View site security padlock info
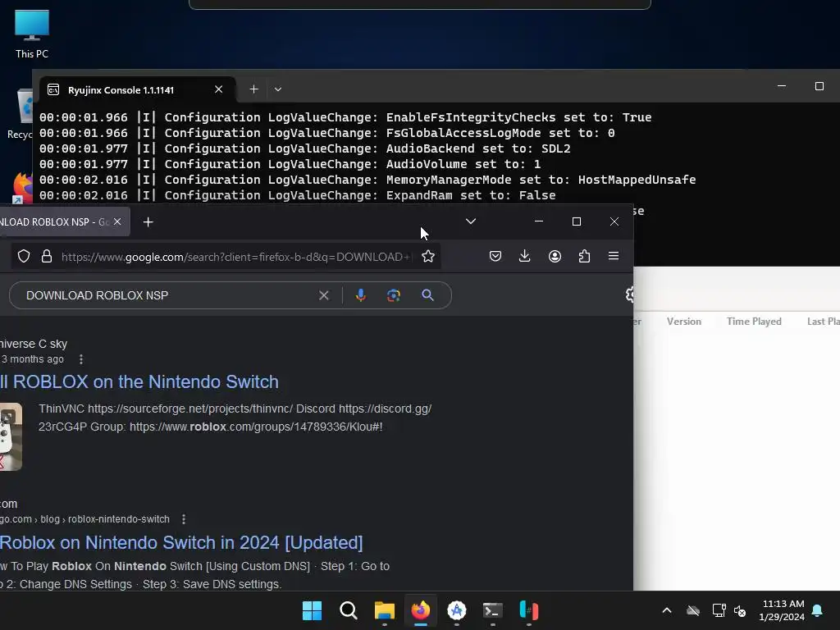840x630 pixels. point(47,257)
